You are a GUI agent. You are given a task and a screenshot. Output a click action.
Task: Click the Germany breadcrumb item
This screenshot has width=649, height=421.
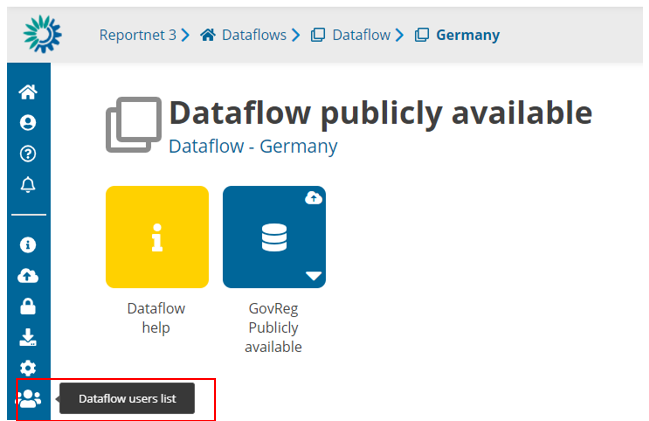pos(467,35)
